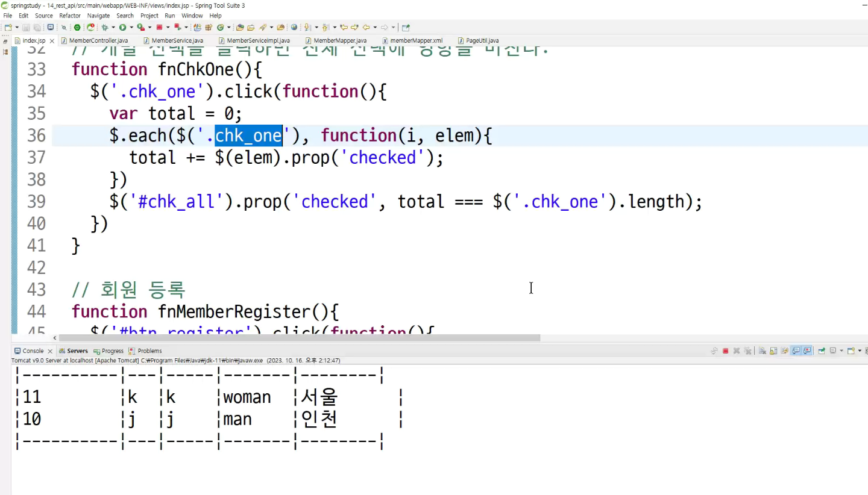Click the green Run play icon
This screenshot has width=868, height=495.
coord(122,27)
